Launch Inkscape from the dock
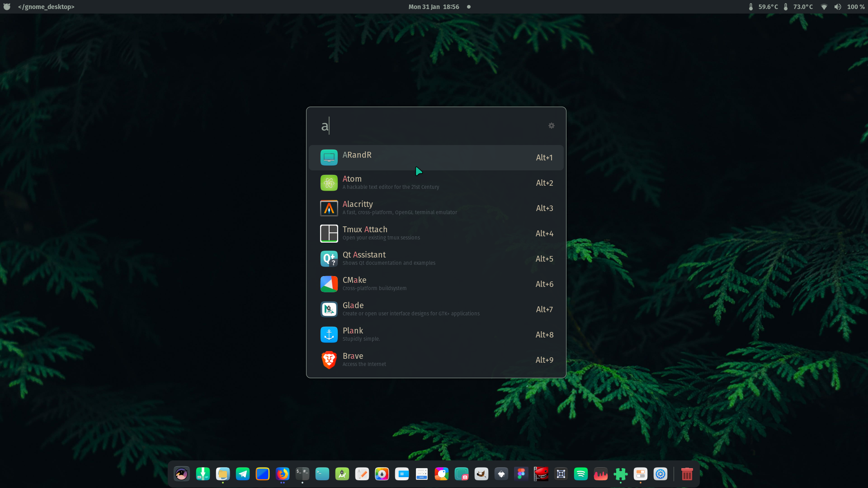 point(501,474)
